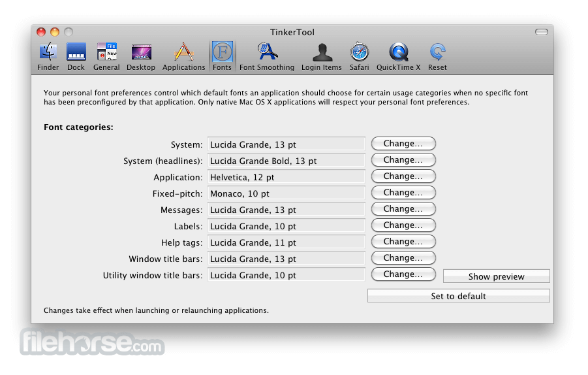Image resolution: width=588 pixels, height=375 pixels.
Task: Change the Messages font
Action: (403, 208)
